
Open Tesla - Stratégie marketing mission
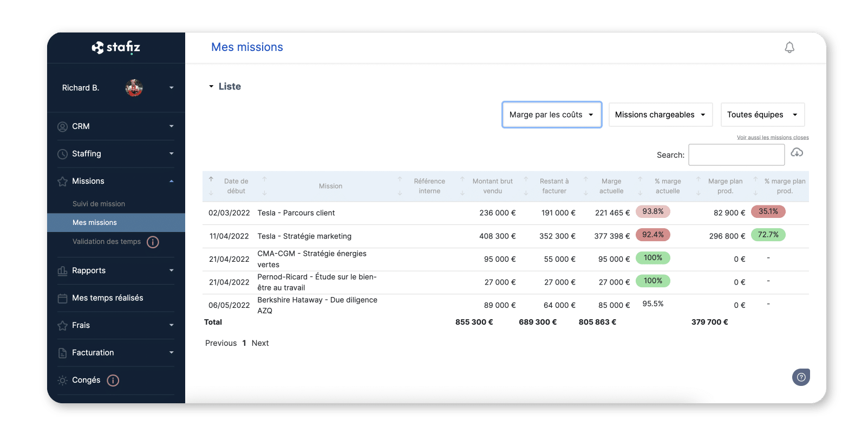304,236
